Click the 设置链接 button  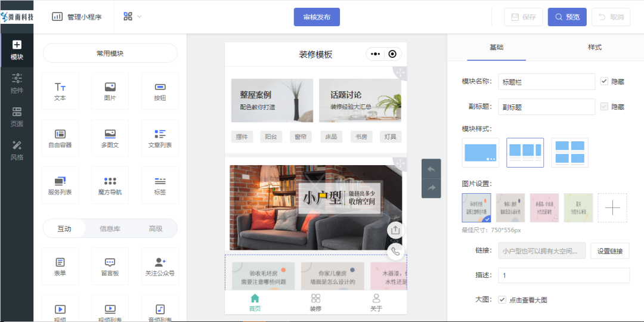pyautogui.click(x=609, y=251)
